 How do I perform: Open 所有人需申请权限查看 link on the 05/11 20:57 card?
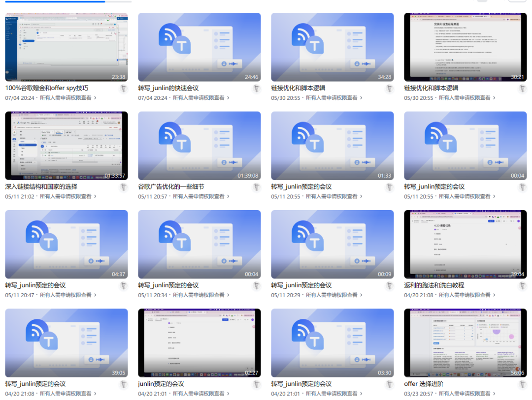(199, 196)
